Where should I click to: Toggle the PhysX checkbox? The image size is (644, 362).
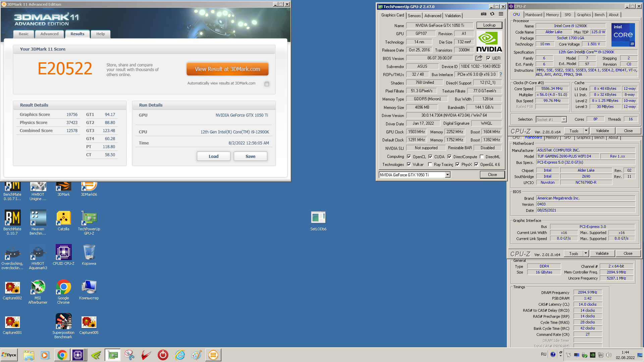coord(458,164)
